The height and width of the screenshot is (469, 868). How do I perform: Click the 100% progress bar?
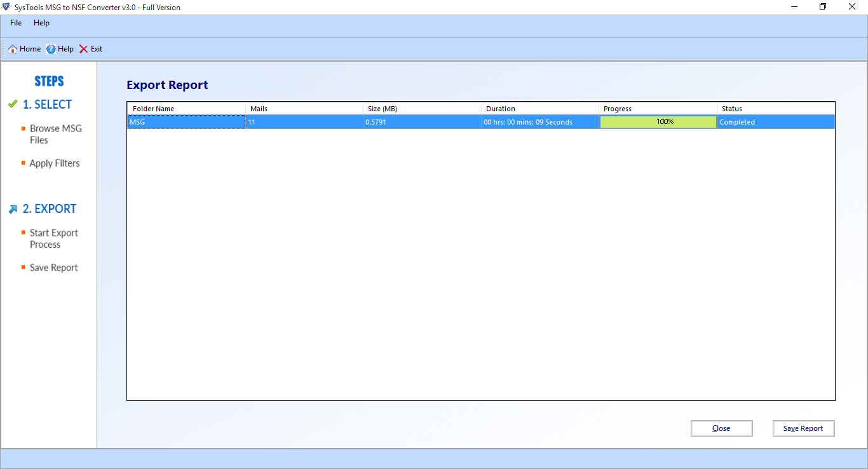point(658,121)
